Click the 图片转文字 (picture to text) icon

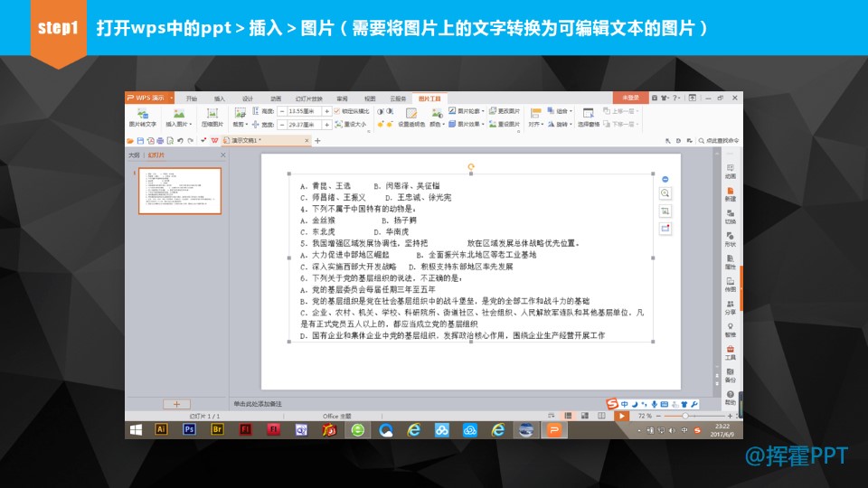(142, 117)
